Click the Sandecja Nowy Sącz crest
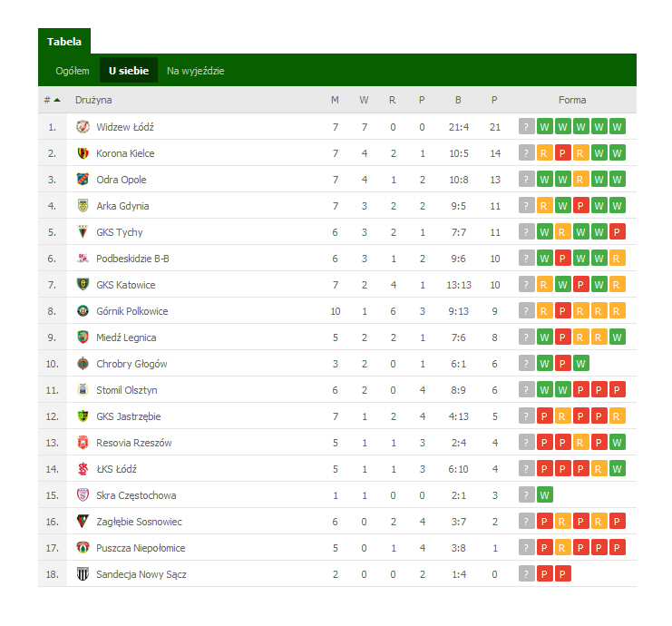 (x=83, y=574)
